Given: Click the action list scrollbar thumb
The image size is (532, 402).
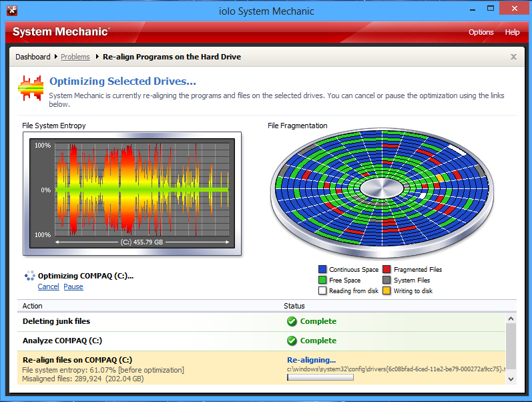Looking at the screenshot, I should click(x=511, y=346).
